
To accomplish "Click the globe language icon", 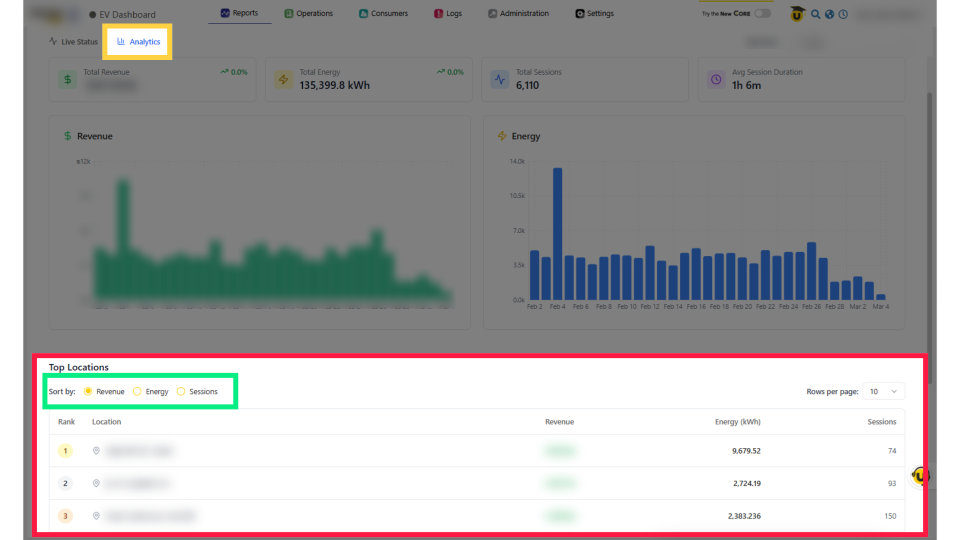I will point(829,14).
